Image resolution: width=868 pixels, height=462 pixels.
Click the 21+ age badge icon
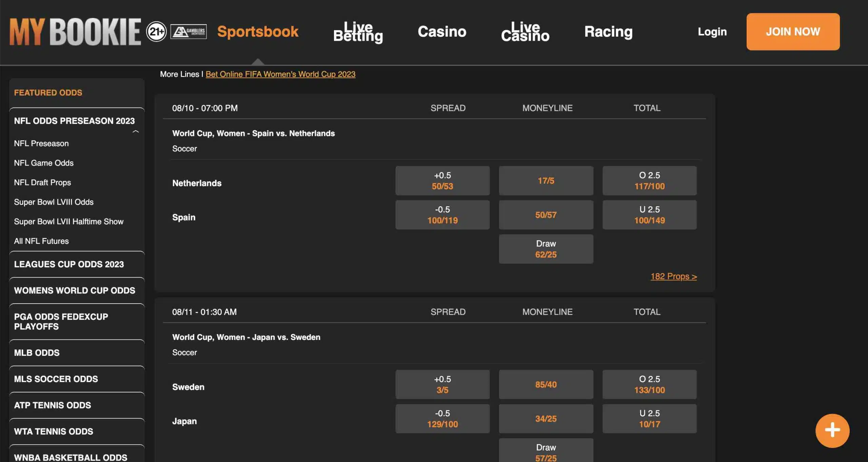click(156, 32)
